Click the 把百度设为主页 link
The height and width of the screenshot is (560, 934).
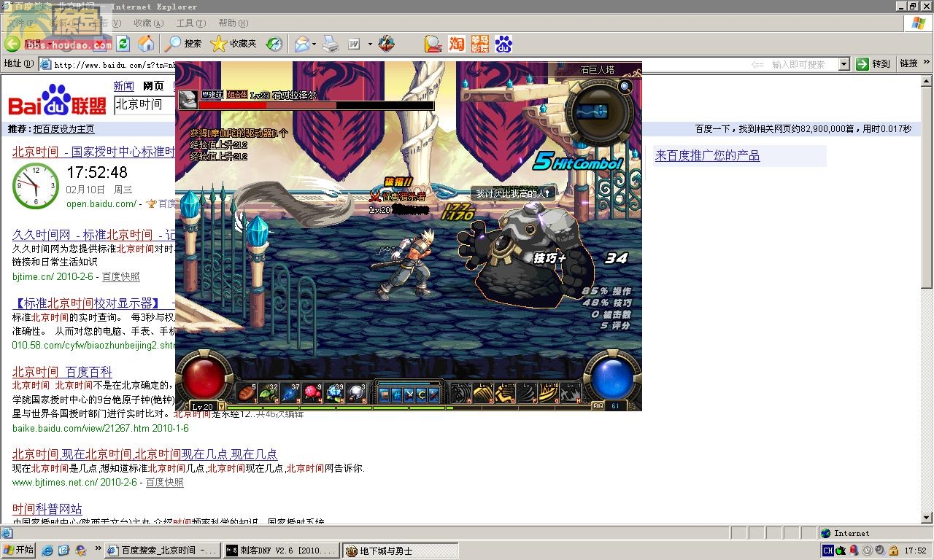tap(63, 129)
